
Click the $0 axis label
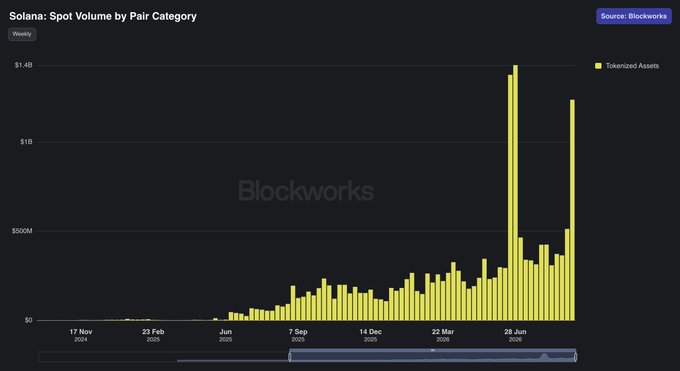(28, 320)
